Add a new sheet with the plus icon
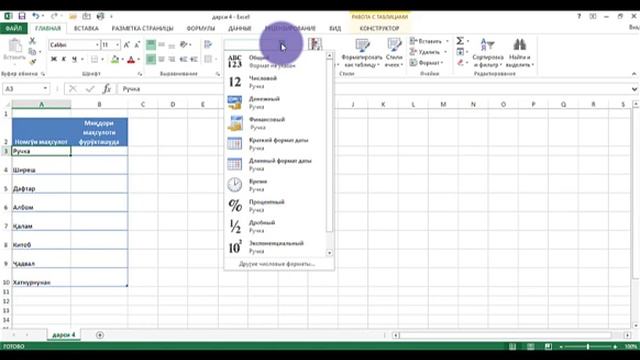640x360 pixels. pyautogui.click(x=100, y=335)
